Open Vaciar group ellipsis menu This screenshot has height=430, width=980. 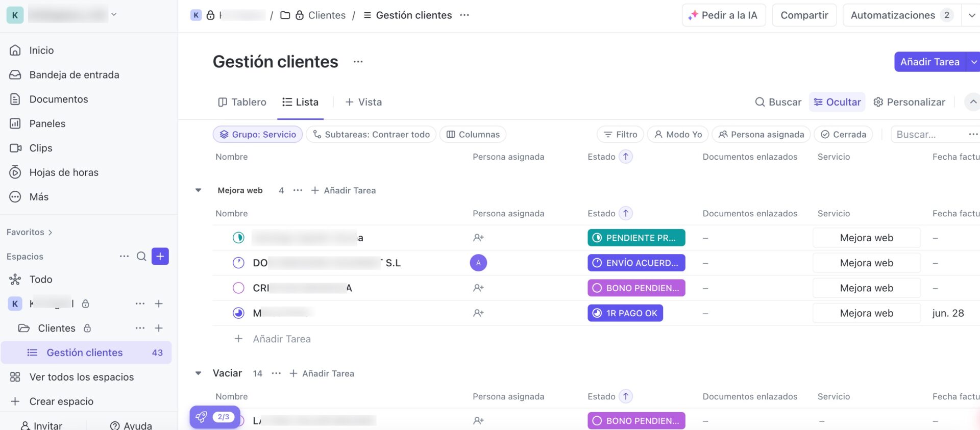pos(276,373)
